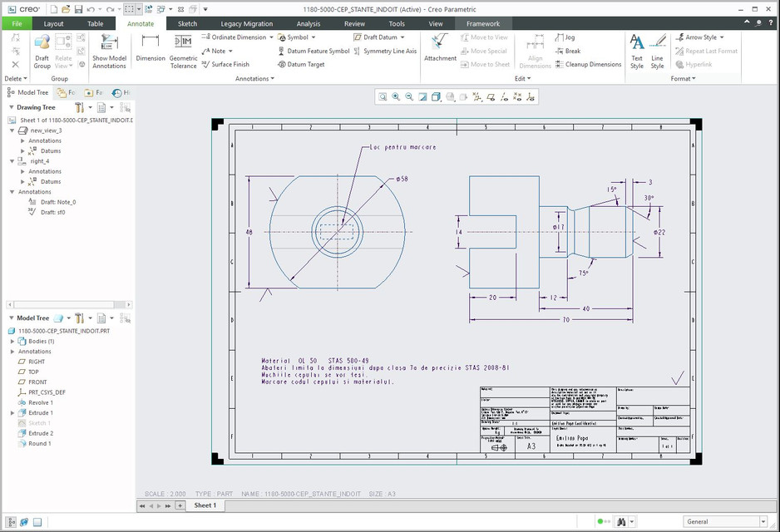Viewport: 780px width, 532px height.
Task: Click the Zoom In magnifier in the graphics toolbar
Action: click(396, 96)
